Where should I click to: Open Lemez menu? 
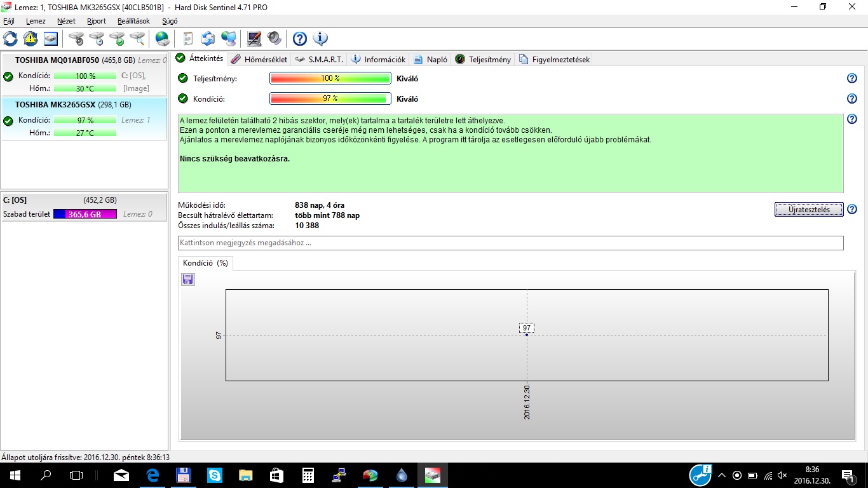click(x=36, y=21)
